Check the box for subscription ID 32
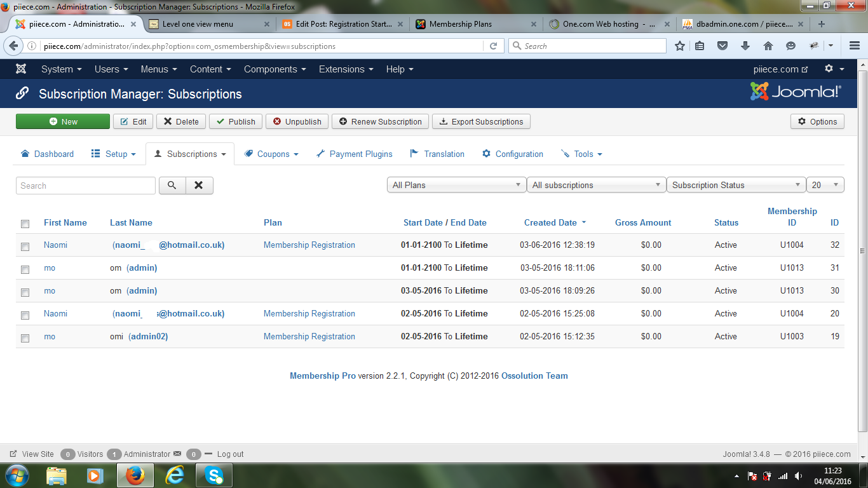Screen dimensions: 868x488 (25, 247)
